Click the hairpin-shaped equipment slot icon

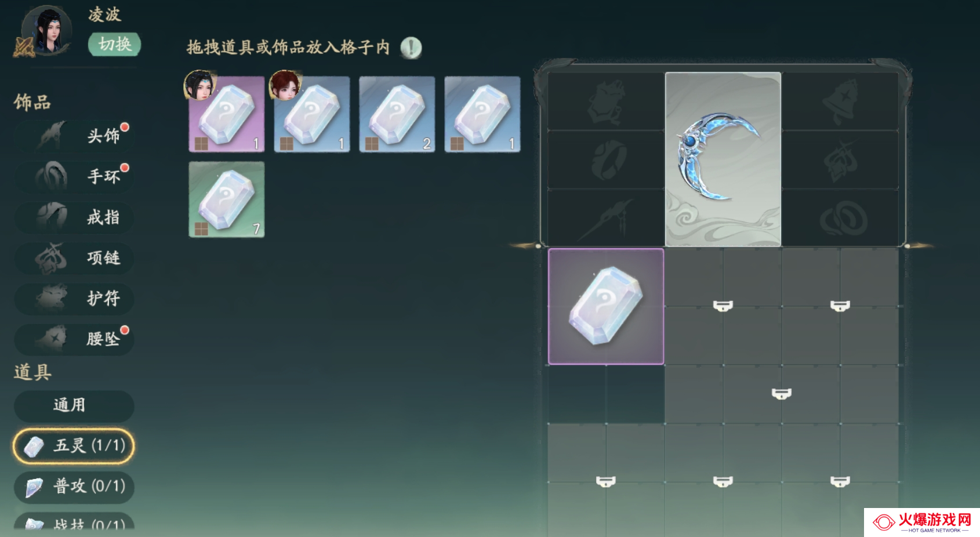pos(606,217)
